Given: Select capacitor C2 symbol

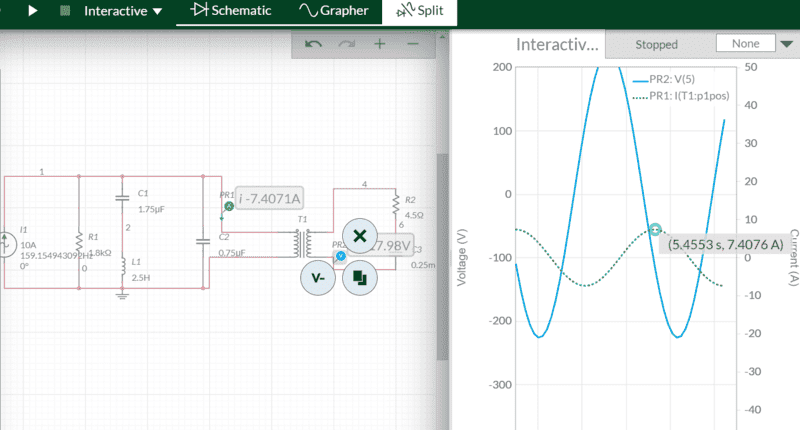Looking at the screenshot, I should [203, 241].
